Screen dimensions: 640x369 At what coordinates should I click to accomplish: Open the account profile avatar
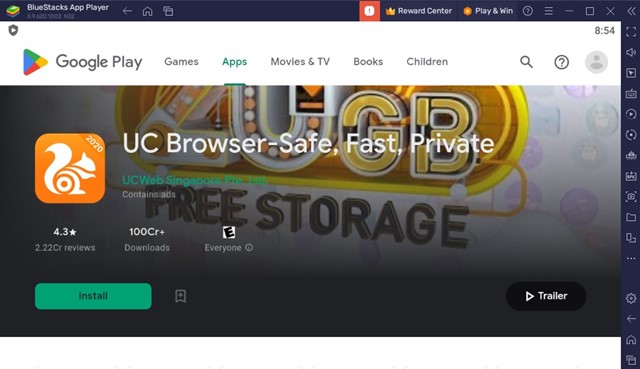596,62
